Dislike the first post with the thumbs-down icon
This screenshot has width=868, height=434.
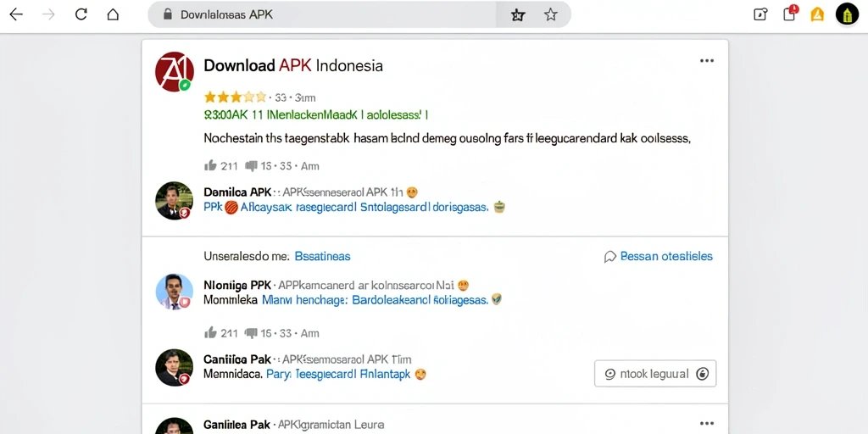click(x=251, y=165)
